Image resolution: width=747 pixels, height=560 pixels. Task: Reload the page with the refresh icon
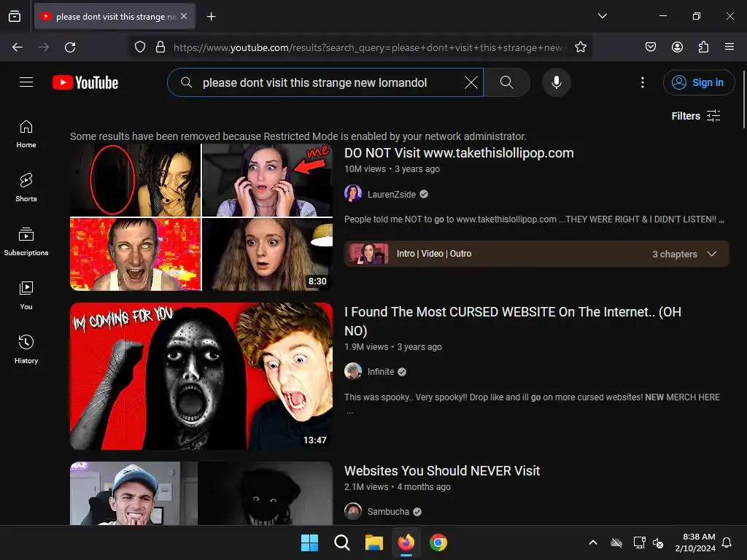pyautogui.click(x=70, y=47)
